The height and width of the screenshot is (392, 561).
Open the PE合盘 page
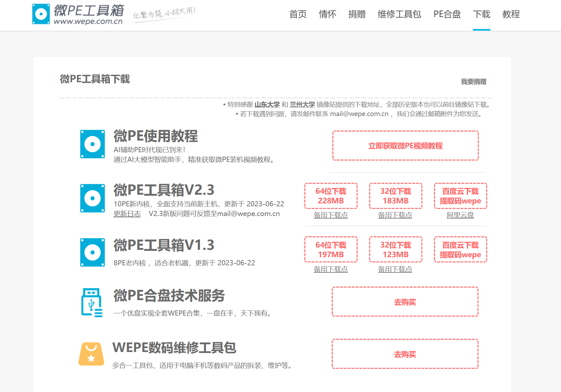[447, 14]
